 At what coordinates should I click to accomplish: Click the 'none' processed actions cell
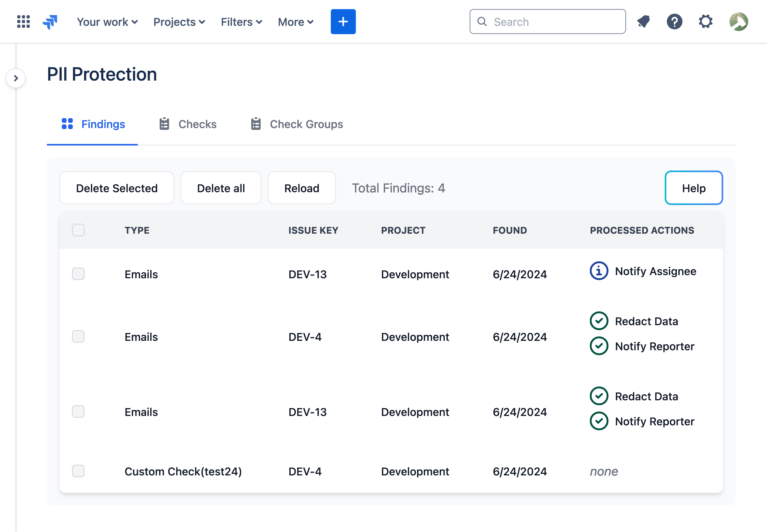pyautogui.click(x=604, y=471)
